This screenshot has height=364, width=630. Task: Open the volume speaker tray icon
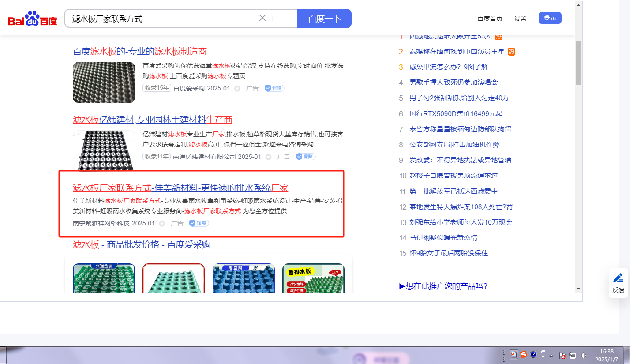pyautogui.click(x=584, y=355)
